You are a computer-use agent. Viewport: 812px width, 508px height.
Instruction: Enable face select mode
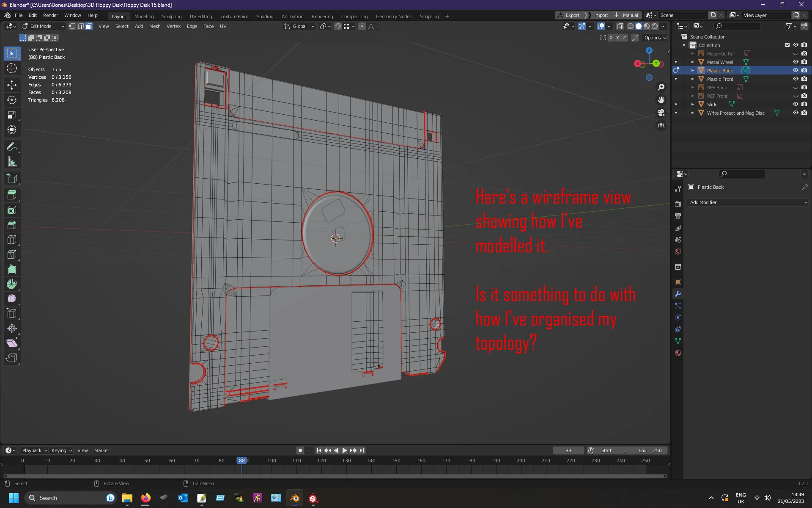(89, 26)
